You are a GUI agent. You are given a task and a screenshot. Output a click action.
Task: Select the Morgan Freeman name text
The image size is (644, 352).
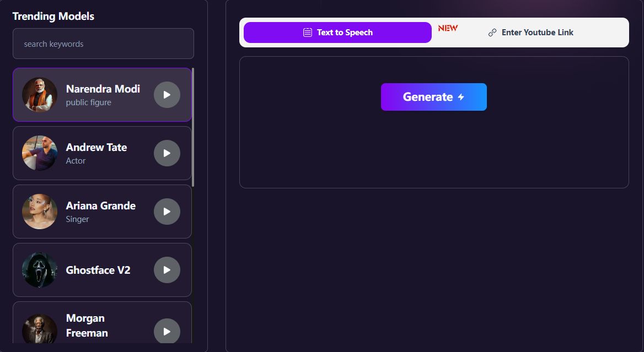coord(87,326)
